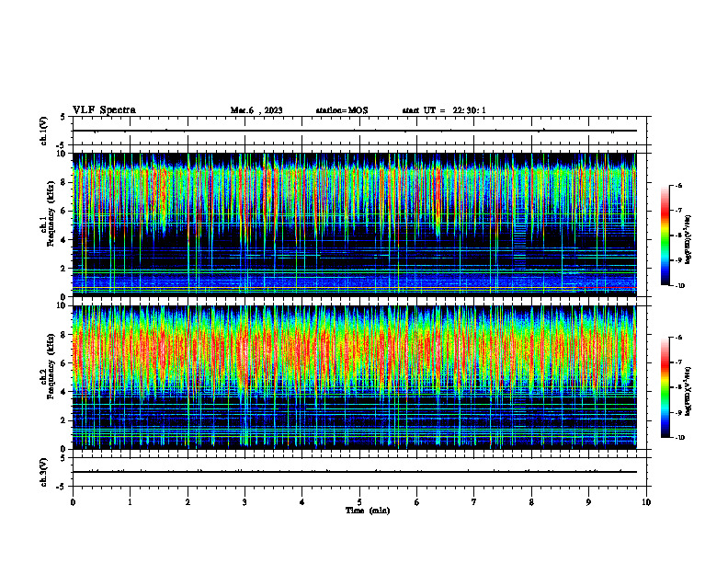Click the "-10" label on the ch.2 color bar
The height and width of the screenshot is (563, 728).
(x=679, y=438)
